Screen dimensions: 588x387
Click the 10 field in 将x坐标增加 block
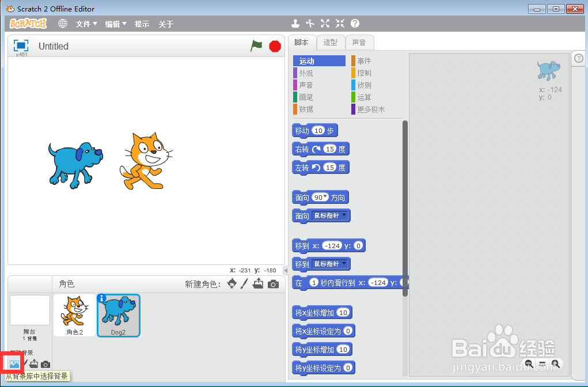[x=343, y=312]
